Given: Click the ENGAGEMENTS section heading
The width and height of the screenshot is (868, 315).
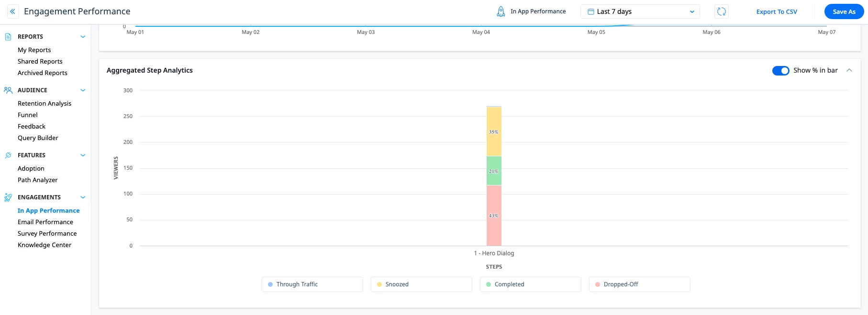Looking at the screenshot, I should (39, 197).
